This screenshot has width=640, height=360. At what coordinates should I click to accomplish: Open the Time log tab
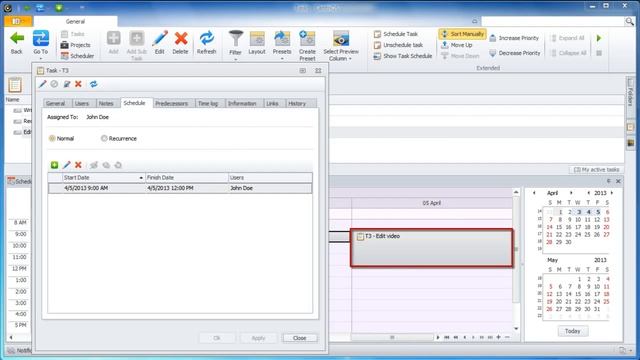(x=208, y=104)
